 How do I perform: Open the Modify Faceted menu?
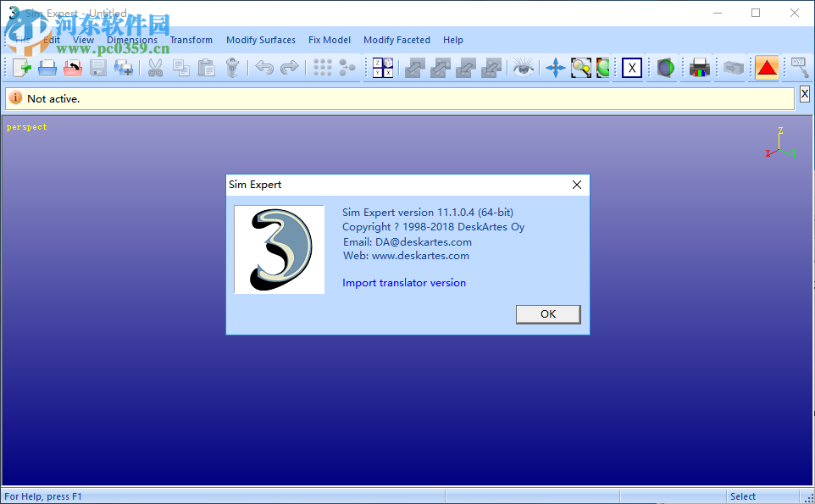click(x=396, y=40)
